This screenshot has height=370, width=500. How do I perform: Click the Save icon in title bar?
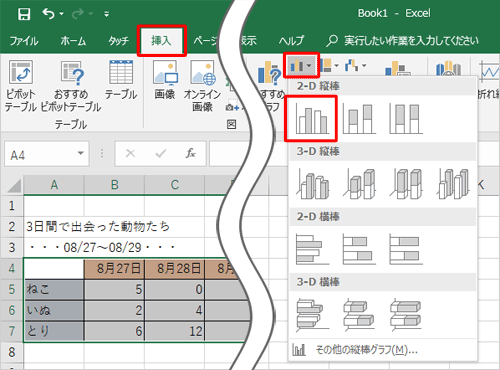24,14
